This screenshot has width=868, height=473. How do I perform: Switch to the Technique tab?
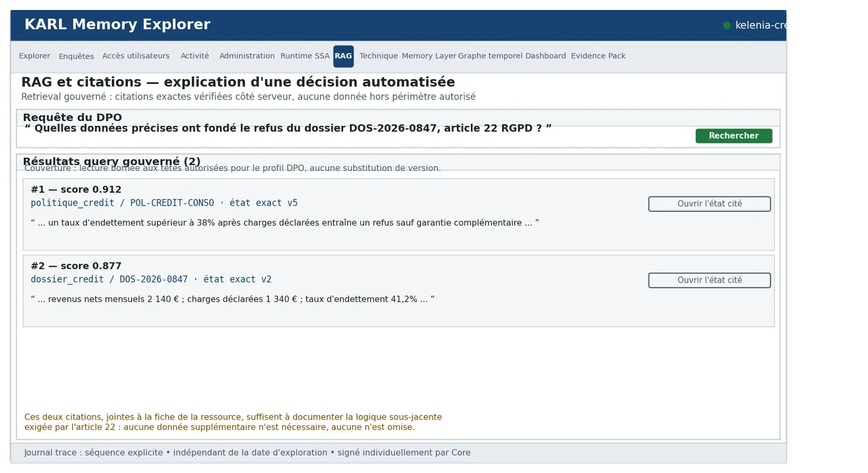pyautogui.click(x=379, y=56)
